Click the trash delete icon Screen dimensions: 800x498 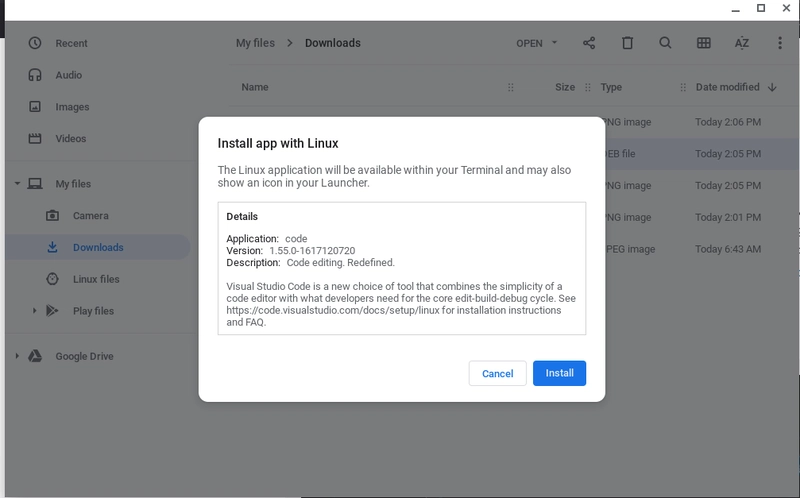click(627, 43)
